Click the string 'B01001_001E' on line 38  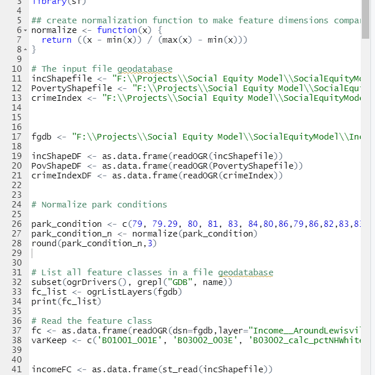click(129, 340)
